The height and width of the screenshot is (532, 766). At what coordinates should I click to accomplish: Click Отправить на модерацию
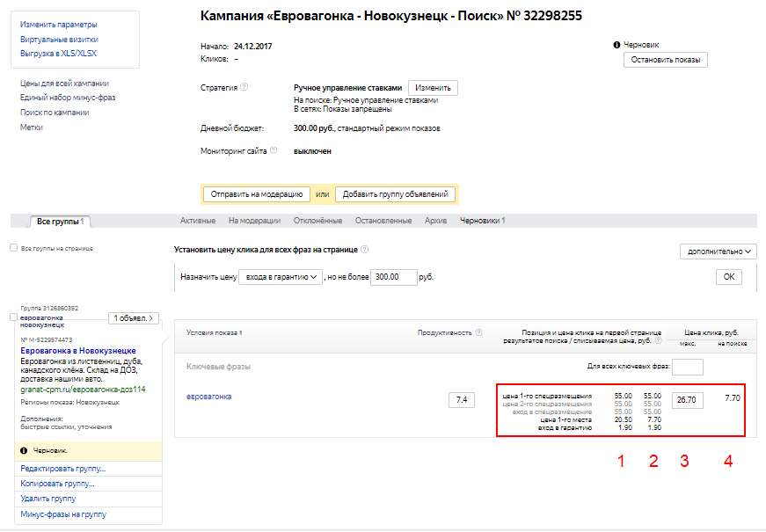(x=257, y=194)
